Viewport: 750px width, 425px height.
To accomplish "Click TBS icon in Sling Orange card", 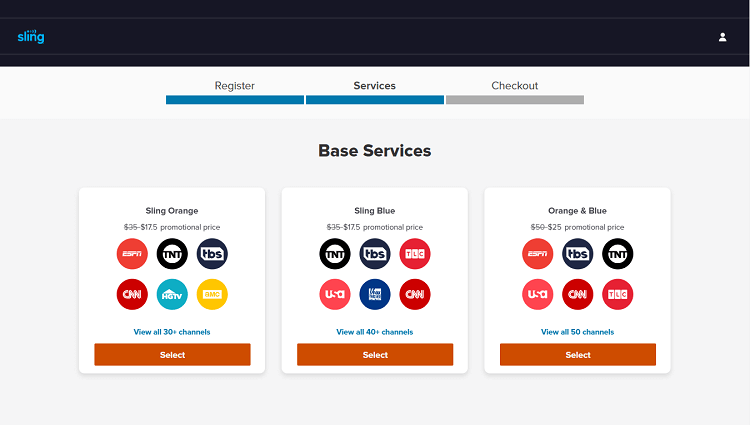I will (x=212, y=254).
